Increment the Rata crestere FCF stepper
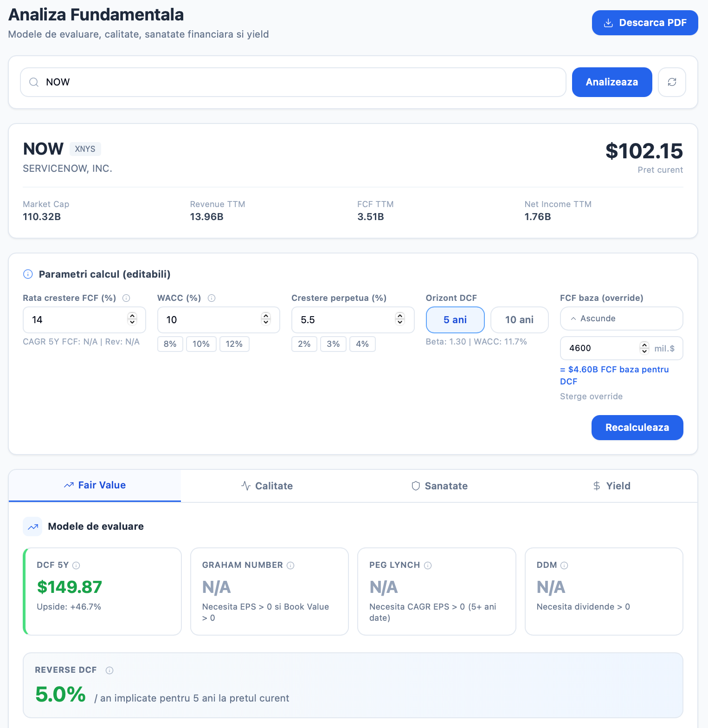The image size is (708, 728). click(132, 316)
